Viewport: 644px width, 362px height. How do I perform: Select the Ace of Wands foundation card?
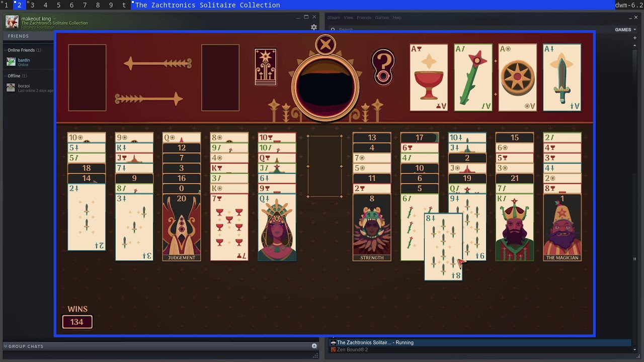tap(473, 77)
